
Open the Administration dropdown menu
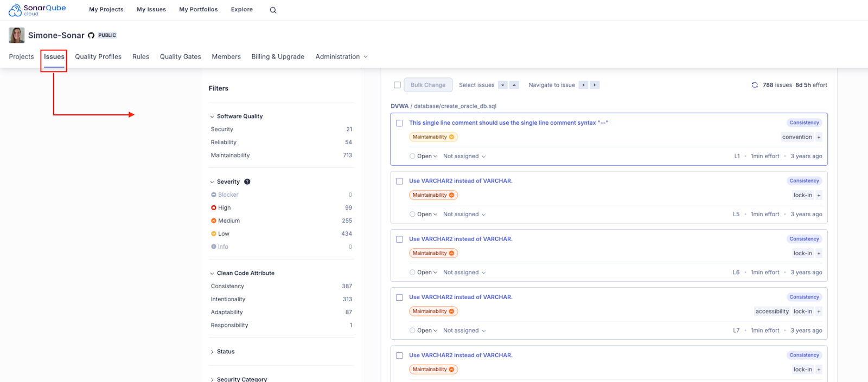341,57
